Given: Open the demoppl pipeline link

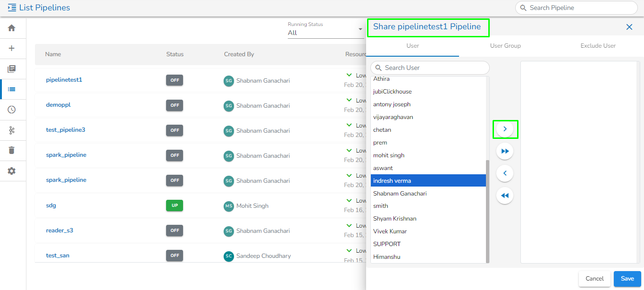Looking at the screenshot, I should click(59, 105).
